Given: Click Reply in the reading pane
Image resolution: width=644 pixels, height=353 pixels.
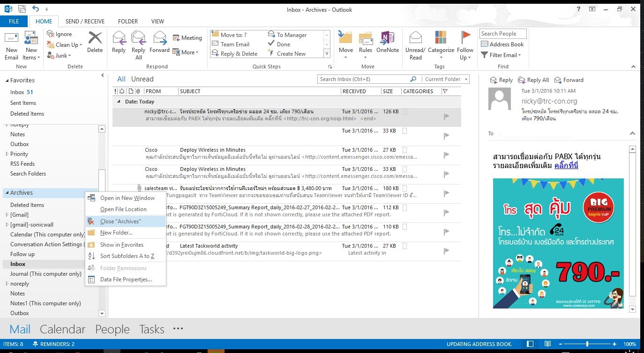Looking at the screenshot, I should coord(501,80).
